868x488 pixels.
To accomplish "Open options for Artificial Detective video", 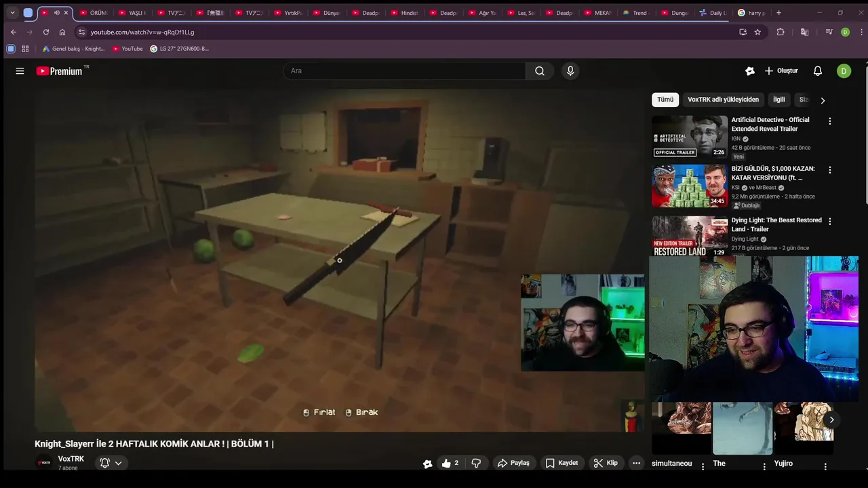I will coord(829,121).
